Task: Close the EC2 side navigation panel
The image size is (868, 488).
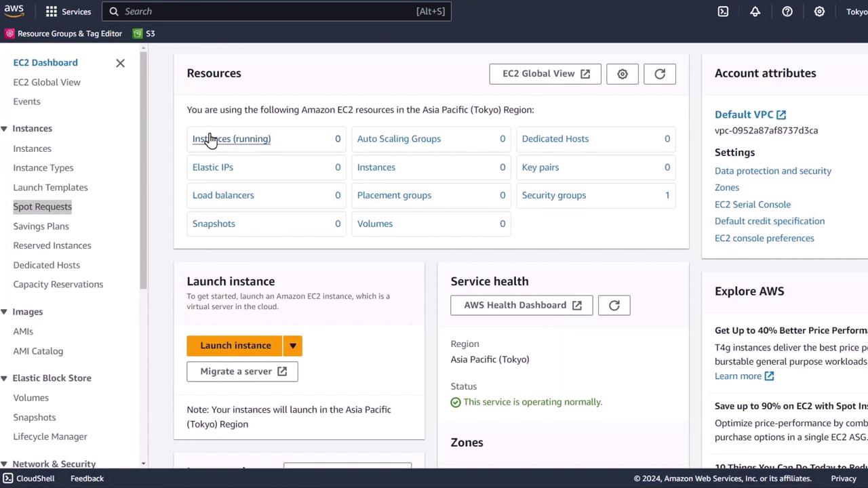Action: [120, 63]
